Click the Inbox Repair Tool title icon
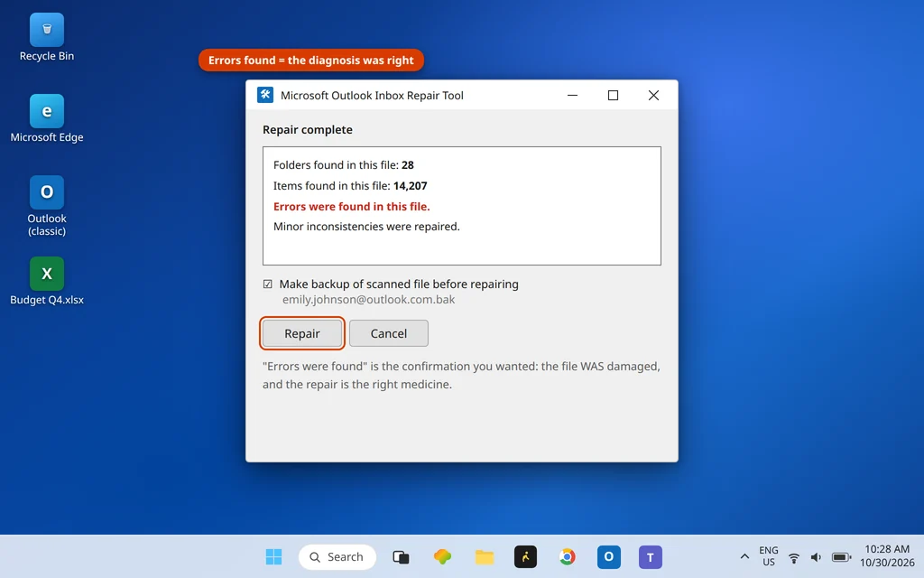 tap(265, 95)
